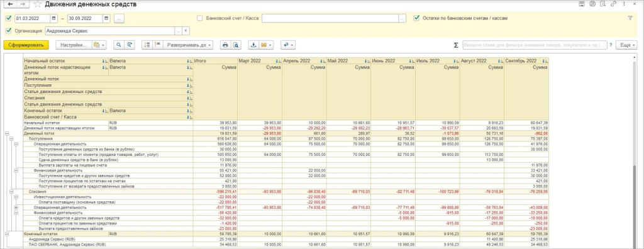Click the sigma sum icon

click(456, 45)
